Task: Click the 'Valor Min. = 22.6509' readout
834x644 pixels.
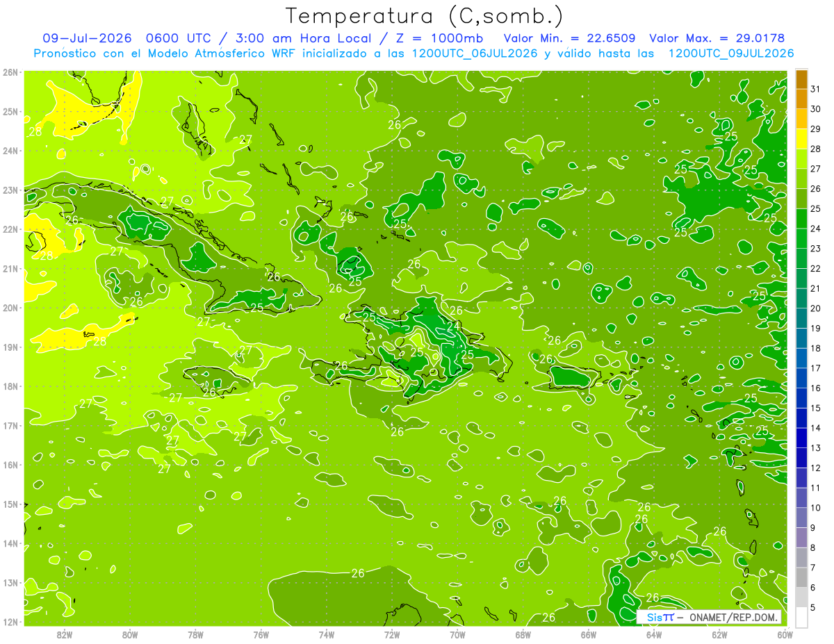Action: (569, 38)
